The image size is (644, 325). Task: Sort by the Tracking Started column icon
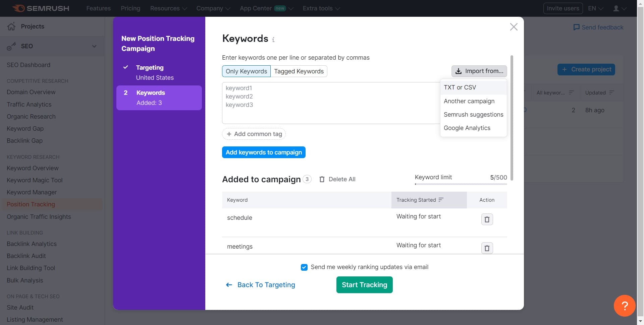coord(440,199)
